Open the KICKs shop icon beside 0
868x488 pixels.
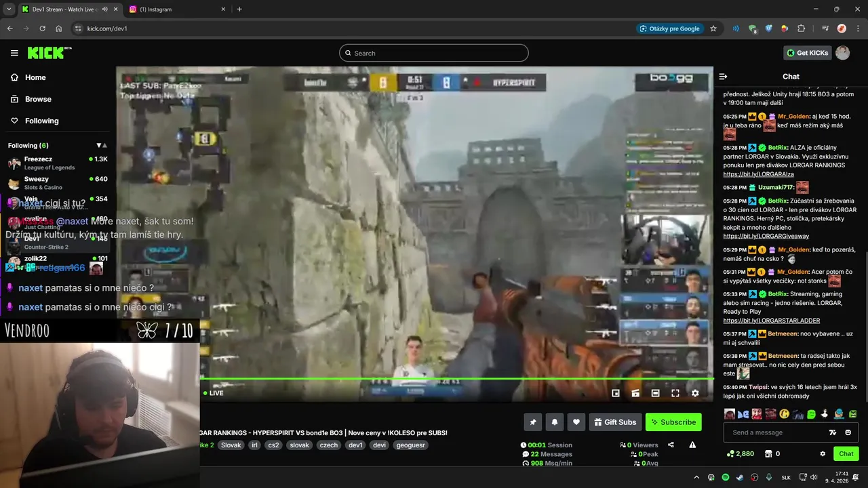click(x=768, y=453)
